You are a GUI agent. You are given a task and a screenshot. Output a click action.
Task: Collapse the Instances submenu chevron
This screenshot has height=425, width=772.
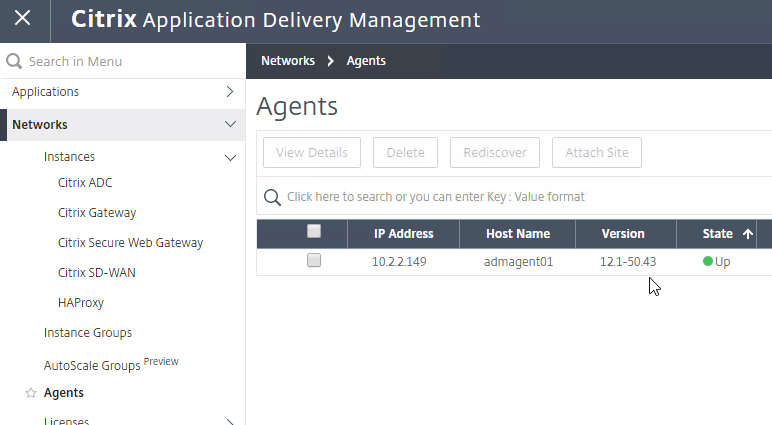pyautogui.click(x=230, y=158)
